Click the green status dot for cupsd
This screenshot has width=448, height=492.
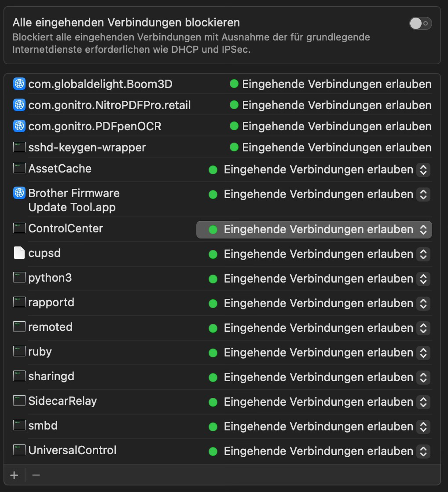pyautogui.click(x=213, y=254)
